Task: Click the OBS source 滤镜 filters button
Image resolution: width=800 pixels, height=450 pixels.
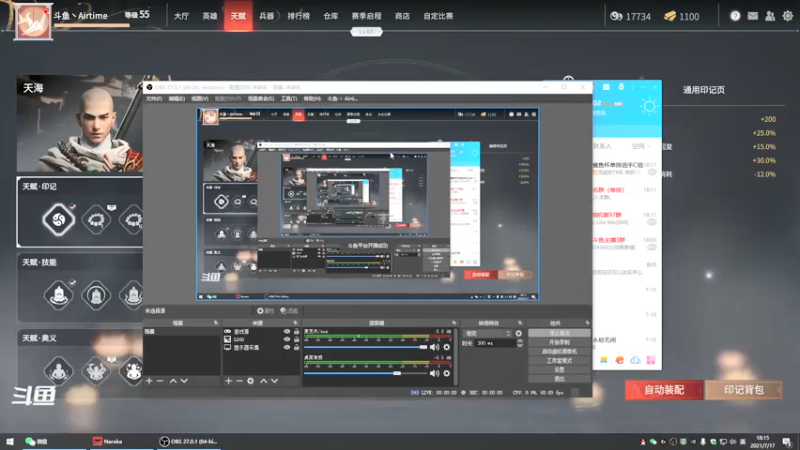Action: point(289,311)
